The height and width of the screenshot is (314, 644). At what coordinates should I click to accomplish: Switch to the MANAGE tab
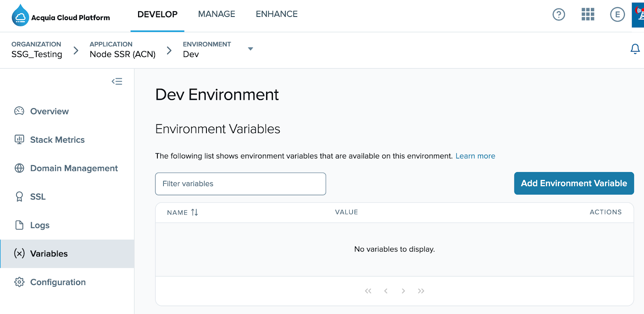217,14
